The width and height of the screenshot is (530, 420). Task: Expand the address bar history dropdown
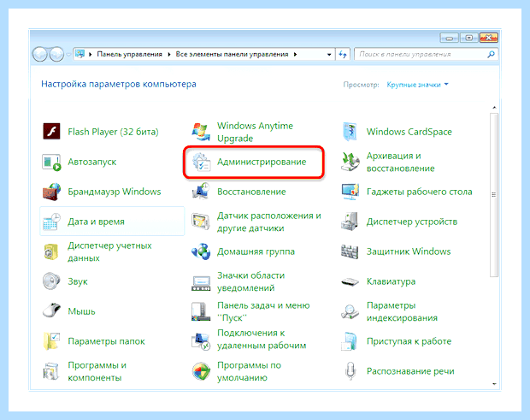pyautogui.click(x=329, y=55)
